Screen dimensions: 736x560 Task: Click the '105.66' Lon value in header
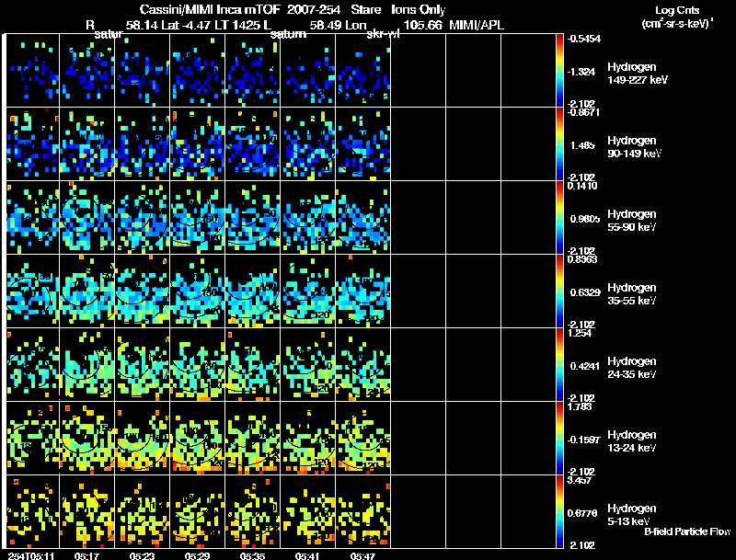pos(422,26)
